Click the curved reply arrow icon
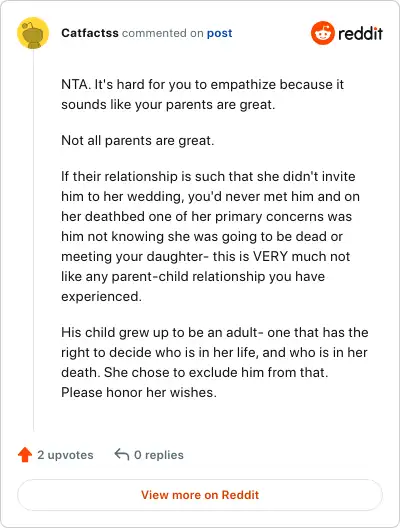This screenshot has width=400, height=528. point(122,455)
